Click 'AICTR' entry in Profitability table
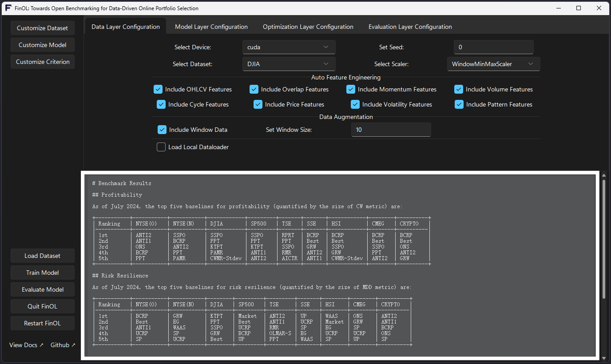 [x=290, y=258]
